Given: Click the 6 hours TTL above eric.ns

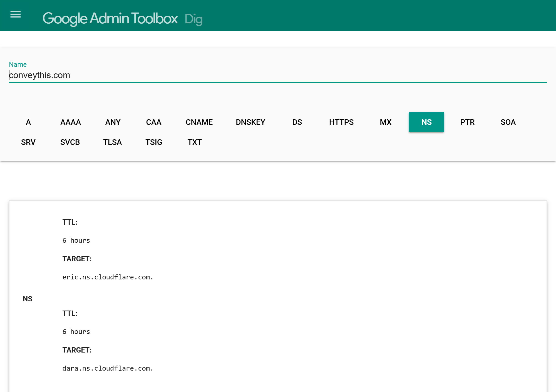Looking at the screenshot, I should click(76, 240).
